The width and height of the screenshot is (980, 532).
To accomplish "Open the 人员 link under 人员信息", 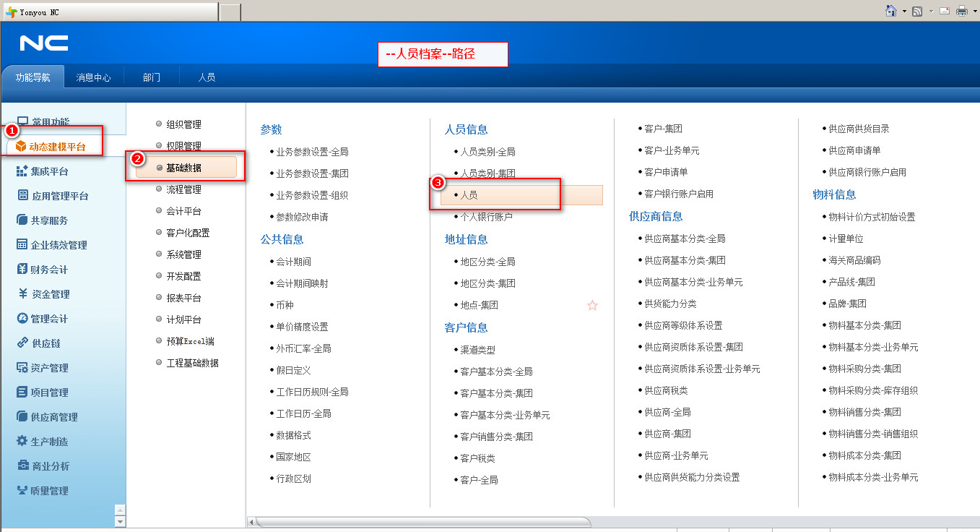I will tap(469, 195).
